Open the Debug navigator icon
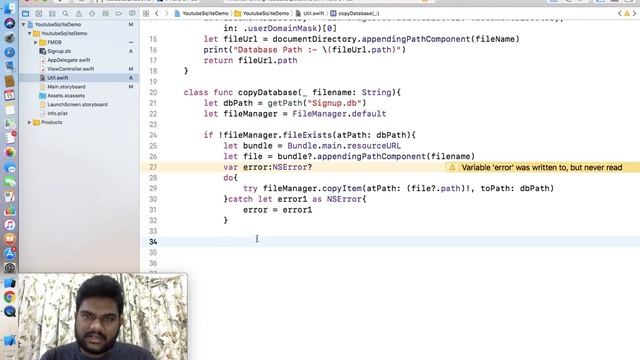 click(x=105, y=13)
